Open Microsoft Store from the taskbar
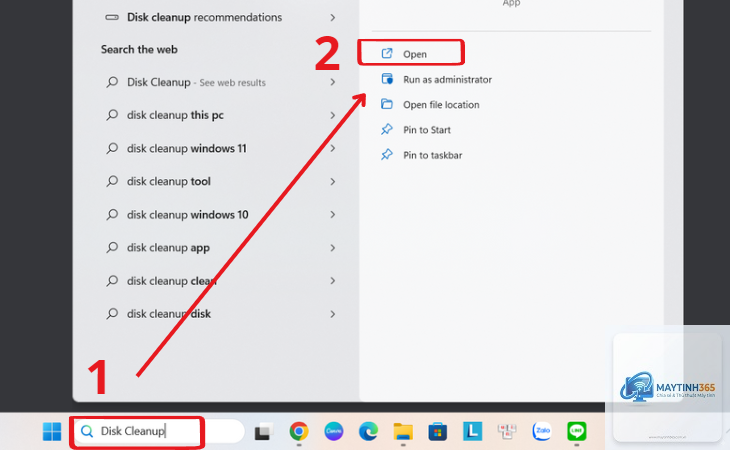This screenshot has height=450, width=730. pyautogui.click(x=438, y=431)
